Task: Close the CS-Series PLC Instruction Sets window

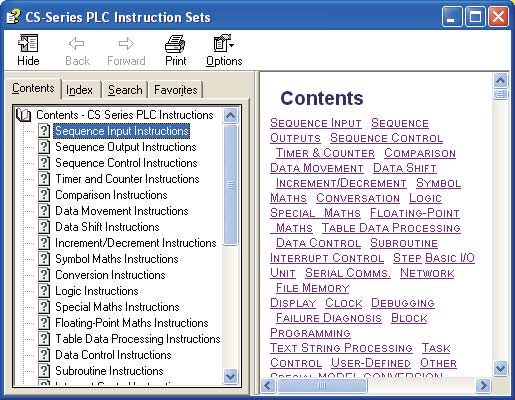Action: tap(498, 16)
